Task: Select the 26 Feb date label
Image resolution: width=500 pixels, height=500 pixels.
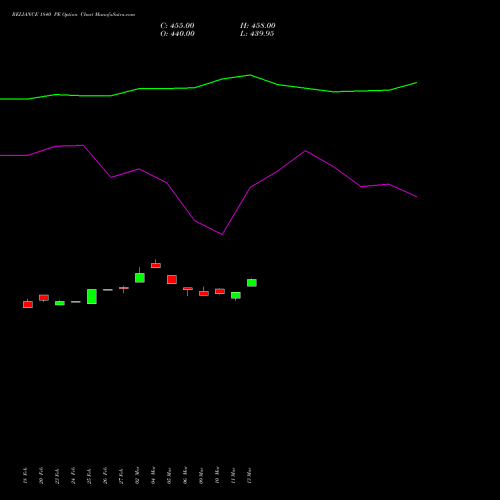Action: coord(105,475)
